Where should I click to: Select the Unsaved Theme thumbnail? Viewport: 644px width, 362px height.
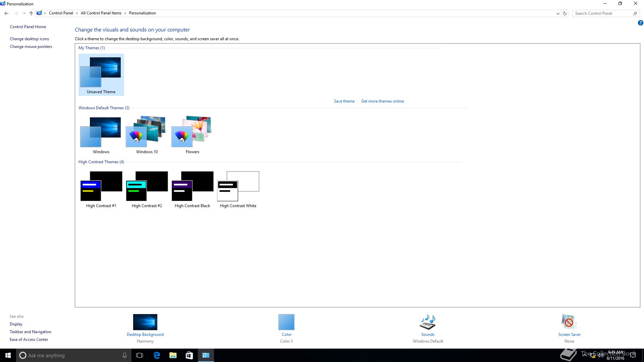(x=101, y=74)
